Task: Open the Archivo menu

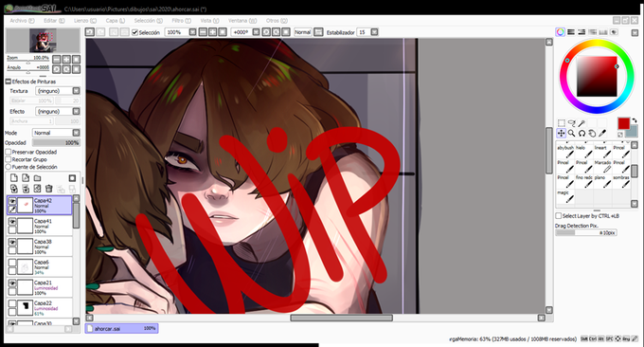Action: [22, 21]
